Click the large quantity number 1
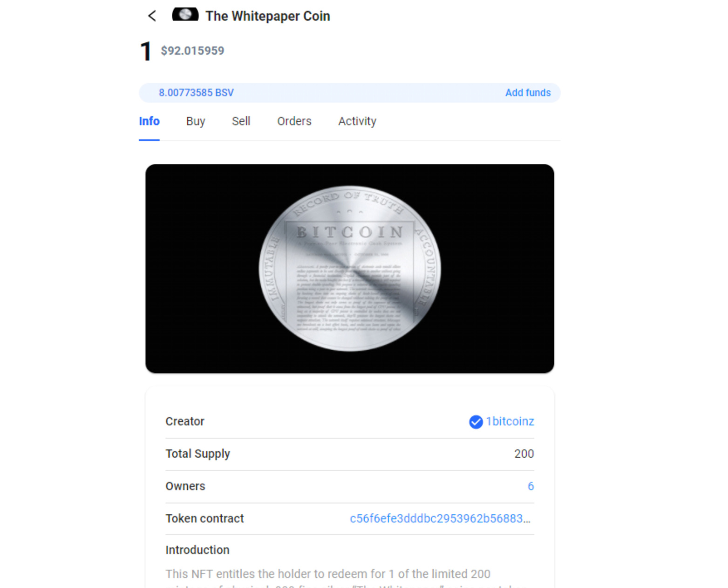Viewport: 728px width, 588px height. (x=146, y=51)
